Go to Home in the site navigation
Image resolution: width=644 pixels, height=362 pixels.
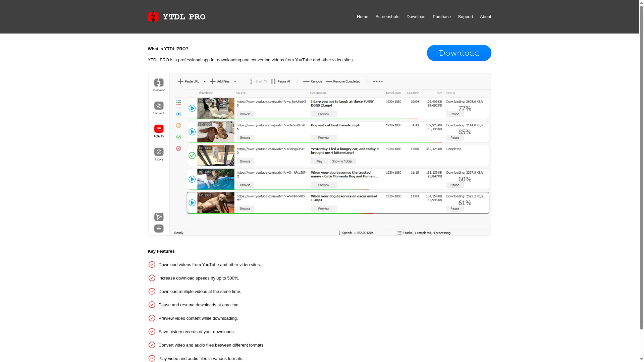362,17
